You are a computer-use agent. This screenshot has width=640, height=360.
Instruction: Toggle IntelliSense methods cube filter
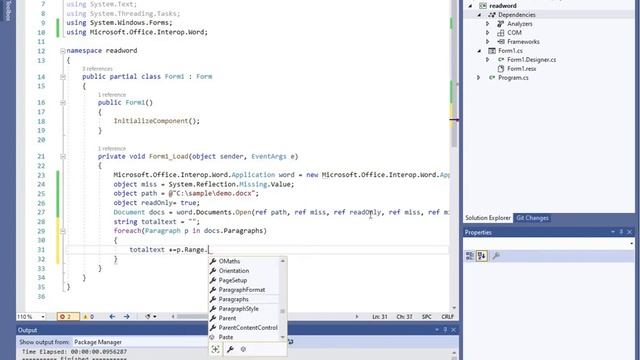(x=243, y=349)
